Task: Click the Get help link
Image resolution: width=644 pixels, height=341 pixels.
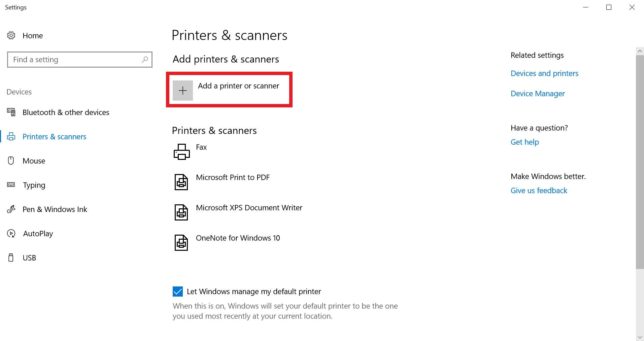Action: (x=524, y=142)
